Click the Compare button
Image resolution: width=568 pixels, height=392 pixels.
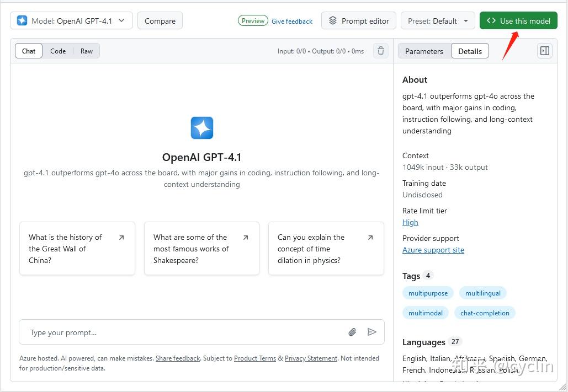pos(160,21)
